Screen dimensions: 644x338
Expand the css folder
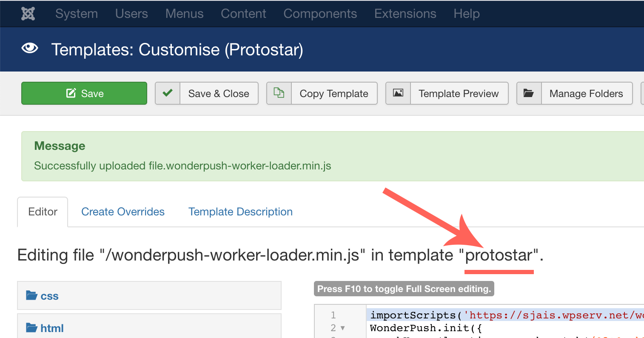[149, 295]
